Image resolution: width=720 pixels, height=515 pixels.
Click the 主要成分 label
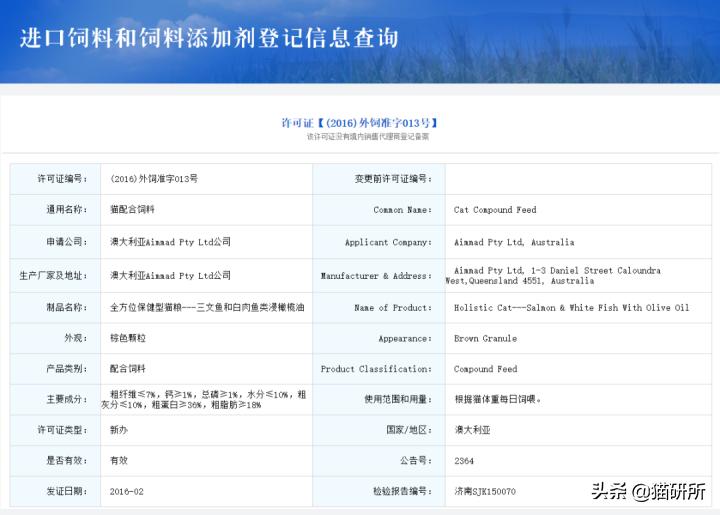click(x=67, y=399)
